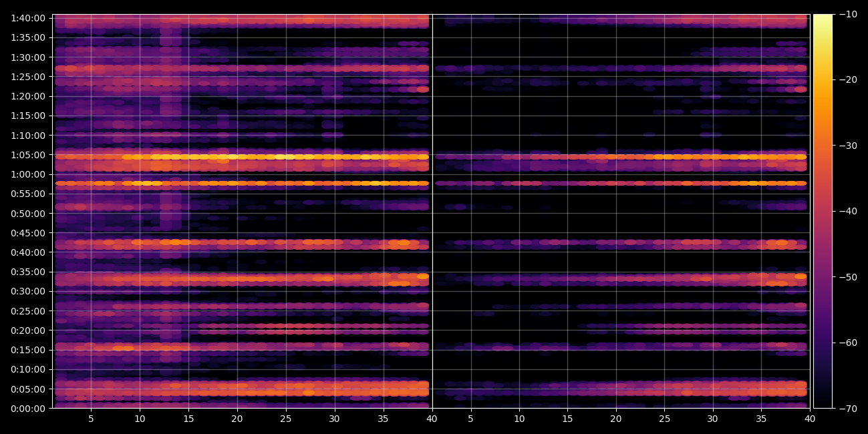Pick the −60 colorbar tick label
The width and height of the screenshot is (868, 434).
point(848,343)
